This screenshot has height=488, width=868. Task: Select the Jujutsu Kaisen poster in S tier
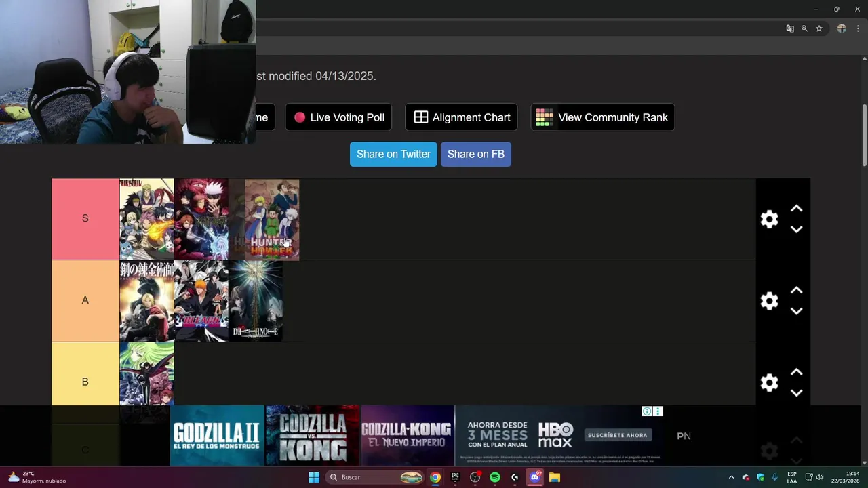pyautogui.click(x=201, y=219)
